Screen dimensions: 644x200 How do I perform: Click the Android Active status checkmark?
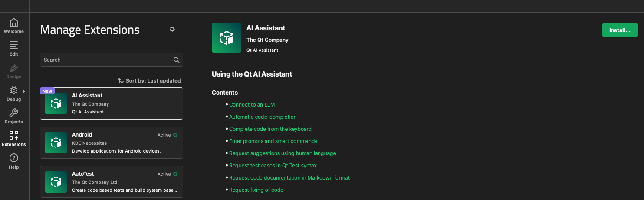tap(175, 135)
